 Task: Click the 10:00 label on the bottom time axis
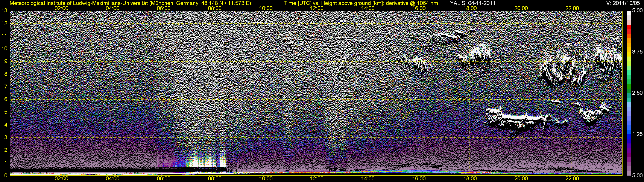pyautogui.click(x=266, y=179)
